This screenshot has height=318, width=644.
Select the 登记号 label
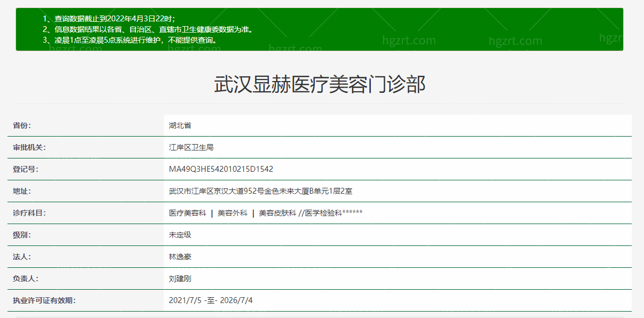(x=26, y=169)
